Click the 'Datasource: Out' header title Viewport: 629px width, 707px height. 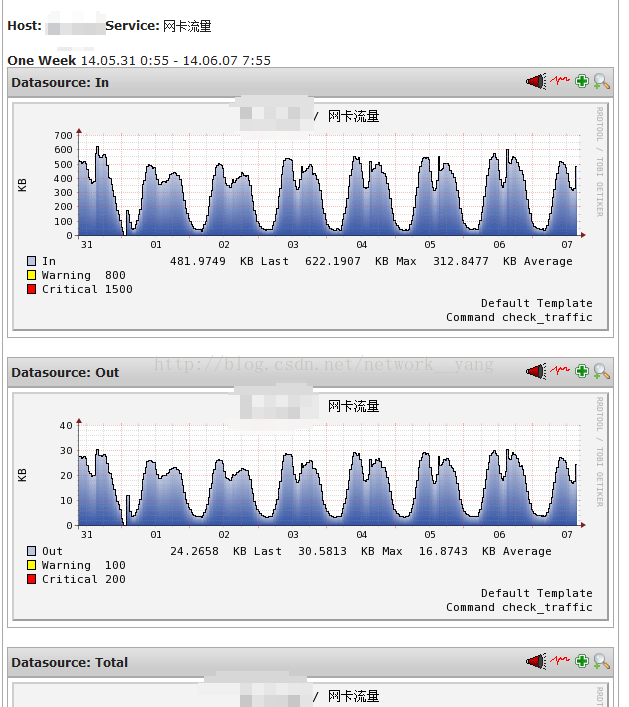pos(65,372)
